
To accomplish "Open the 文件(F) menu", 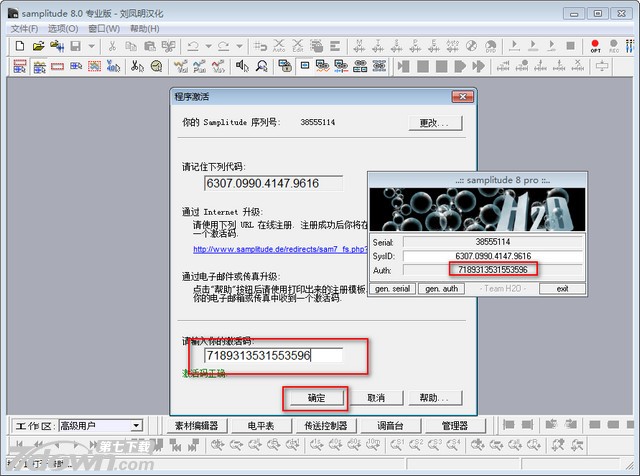I will click(24, 29).
